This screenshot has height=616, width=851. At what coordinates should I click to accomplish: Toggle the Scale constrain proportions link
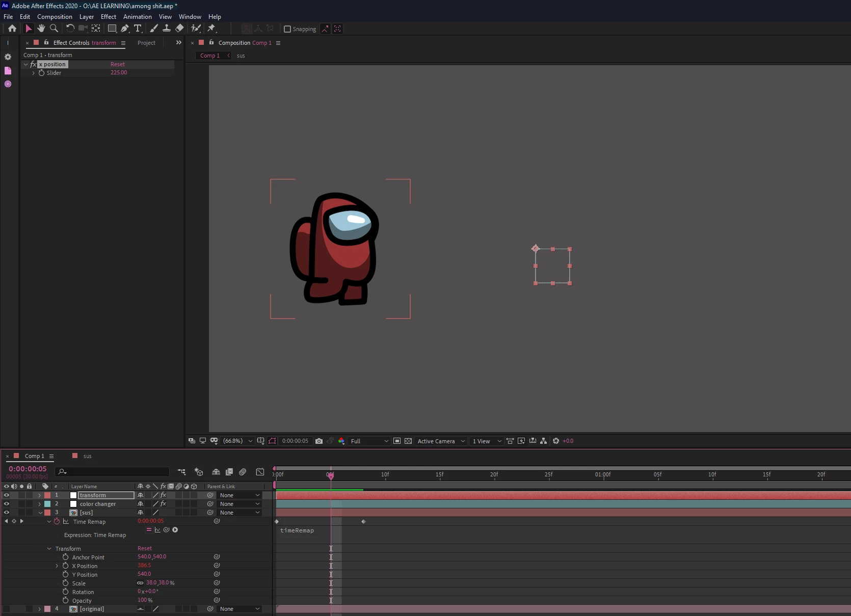[x=140, y=583]
